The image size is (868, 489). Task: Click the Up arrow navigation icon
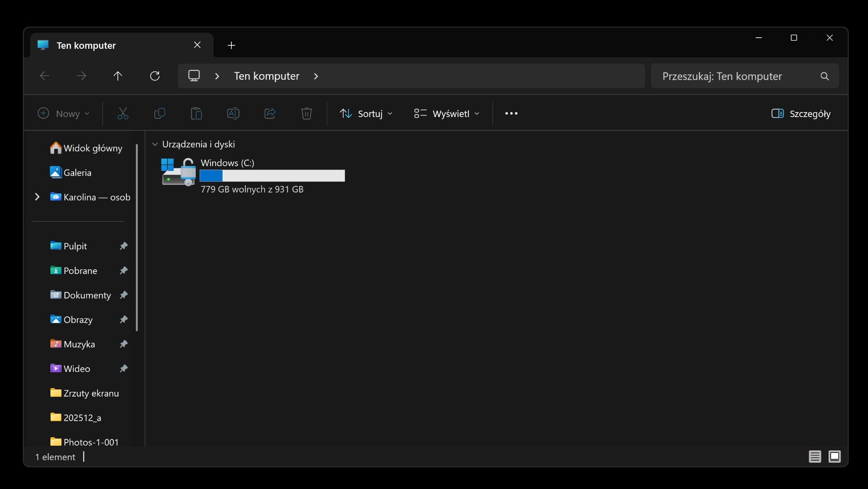118,76
